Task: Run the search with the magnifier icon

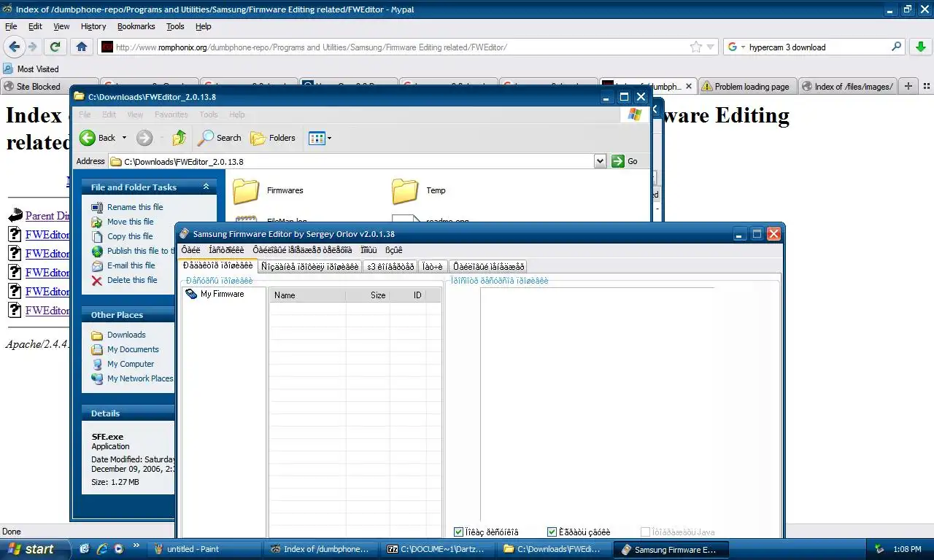Action: coord(897,47)
